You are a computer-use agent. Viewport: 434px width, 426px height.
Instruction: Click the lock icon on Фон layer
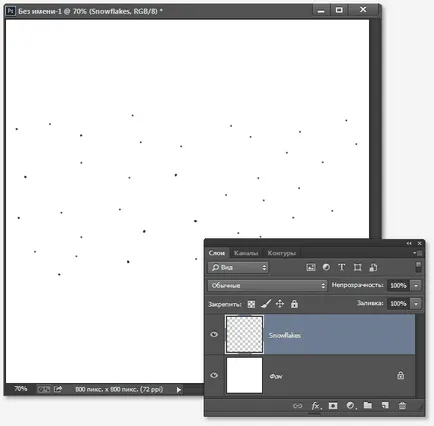coord(400,375)
